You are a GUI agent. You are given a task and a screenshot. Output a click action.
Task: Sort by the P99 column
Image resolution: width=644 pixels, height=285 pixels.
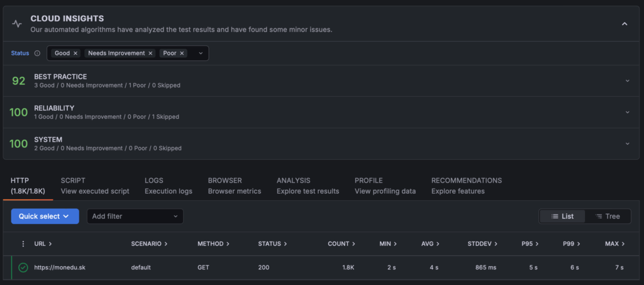(x=572, y=244)
